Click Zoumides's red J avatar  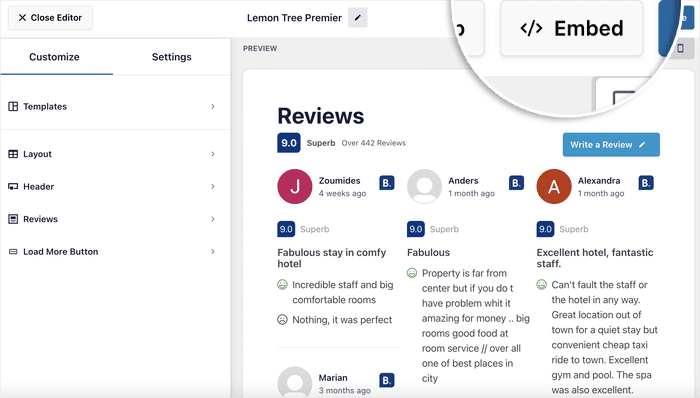(295, 187)
